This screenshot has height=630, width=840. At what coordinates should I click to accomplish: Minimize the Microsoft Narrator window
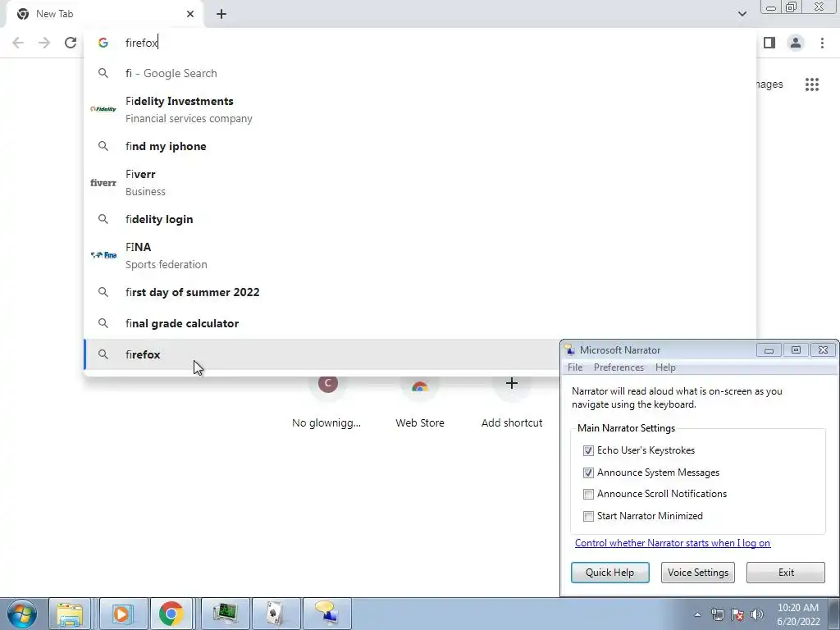pos(769,350)
